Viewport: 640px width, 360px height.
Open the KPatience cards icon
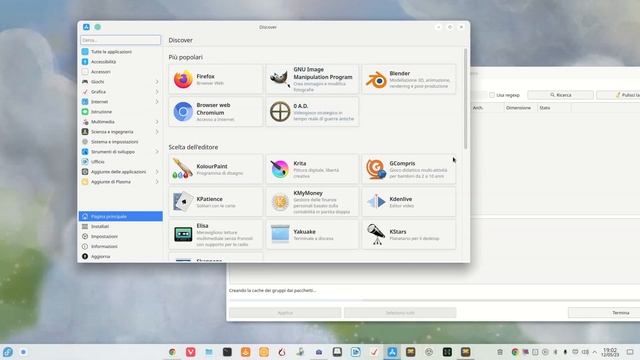click(x=183, y=202)
